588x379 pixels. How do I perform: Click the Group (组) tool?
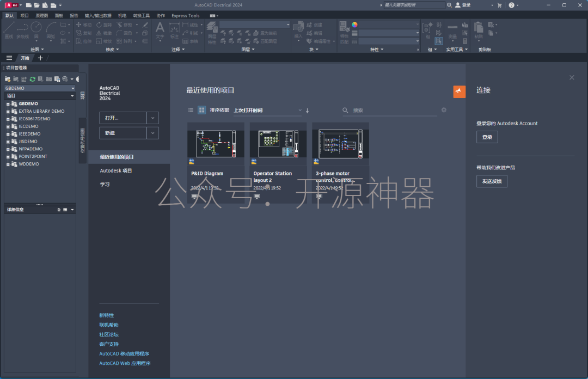(428, 30)
